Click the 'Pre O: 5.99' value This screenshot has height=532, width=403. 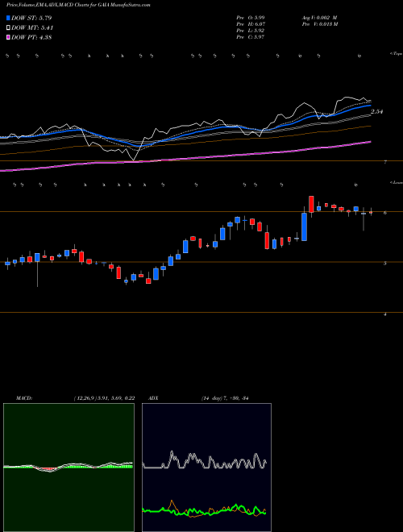point(251,18)
